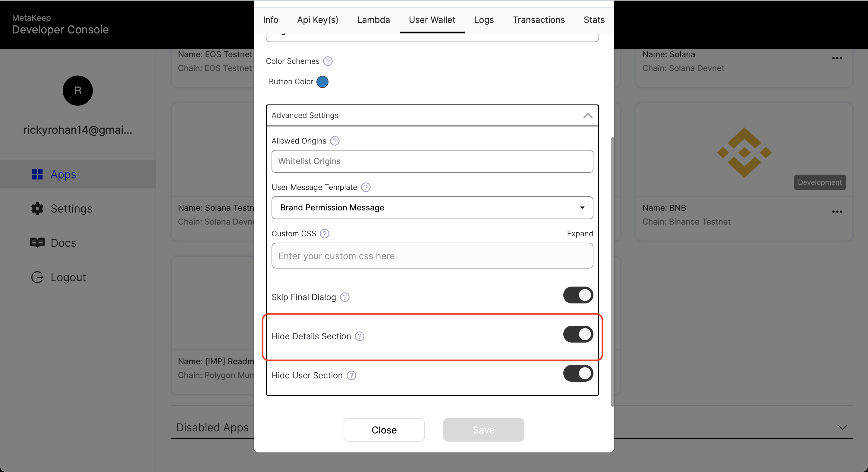Collapse the Advanced Settings expander
The height and width of the screenshot is (472, 868).
[x=588, y=115]
